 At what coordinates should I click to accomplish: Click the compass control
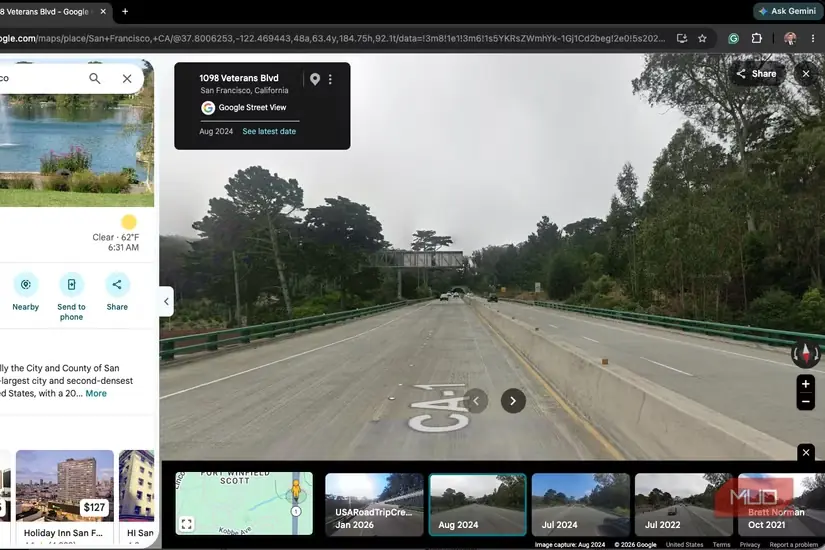[x=806, y=354]
